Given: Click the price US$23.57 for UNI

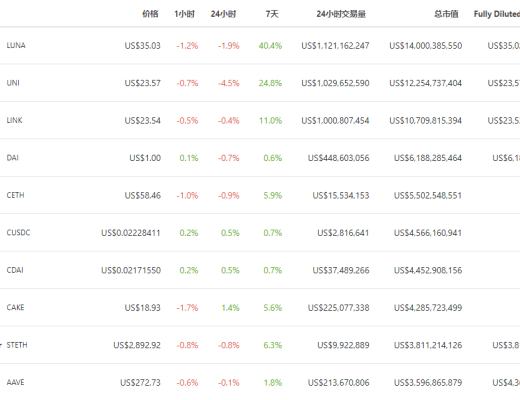Looking at the screenshot, I should coord(142,83).
